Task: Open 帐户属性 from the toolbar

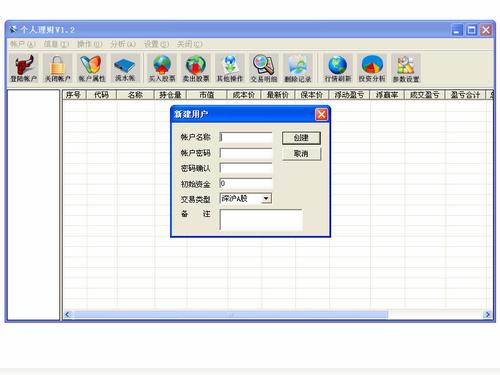Action: pos(92,68)
